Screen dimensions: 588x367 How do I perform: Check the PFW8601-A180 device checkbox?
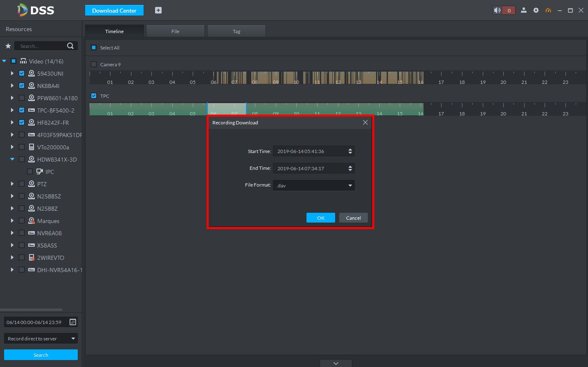(x=22, y=98)
